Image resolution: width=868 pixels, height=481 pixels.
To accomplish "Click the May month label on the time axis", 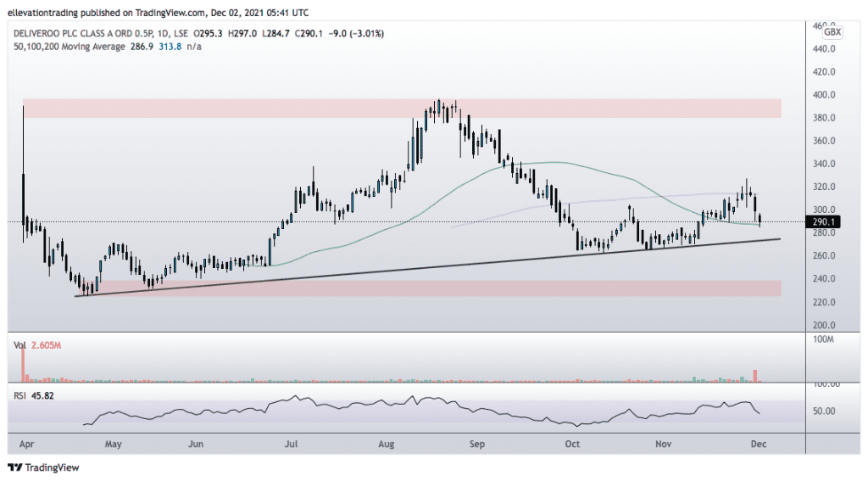I will [113, 444].
